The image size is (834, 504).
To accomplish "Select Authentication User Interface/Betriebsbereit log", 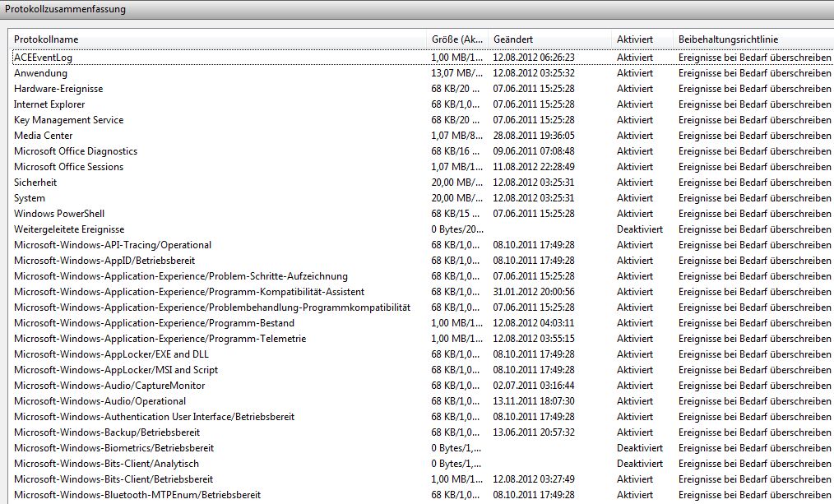I will pyautogui.click(x=423, y=417).
